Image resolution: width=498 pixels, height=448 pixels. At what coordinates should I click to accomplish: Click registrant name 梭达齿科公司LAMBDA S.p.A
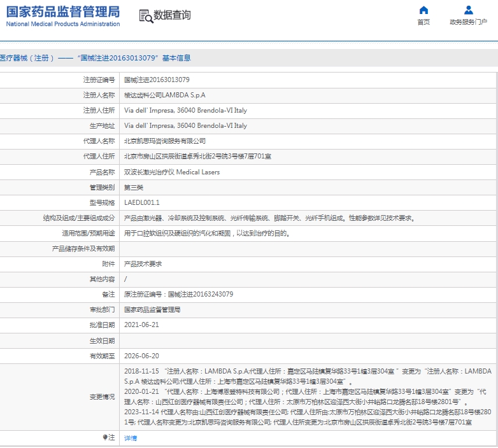pos(165,95)
